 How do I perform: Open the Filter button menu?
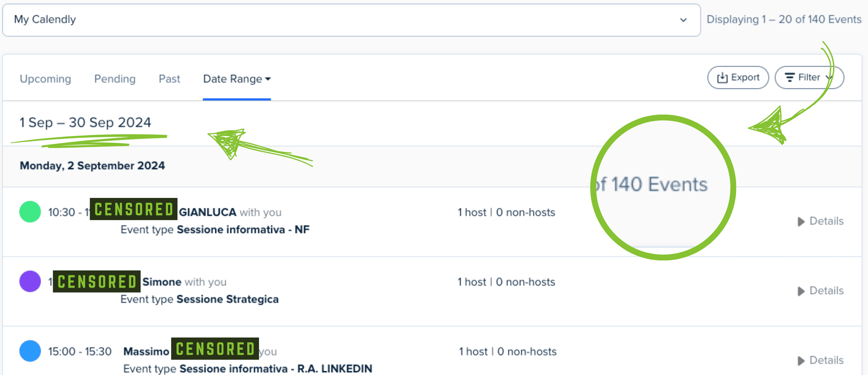pos(809,77)
